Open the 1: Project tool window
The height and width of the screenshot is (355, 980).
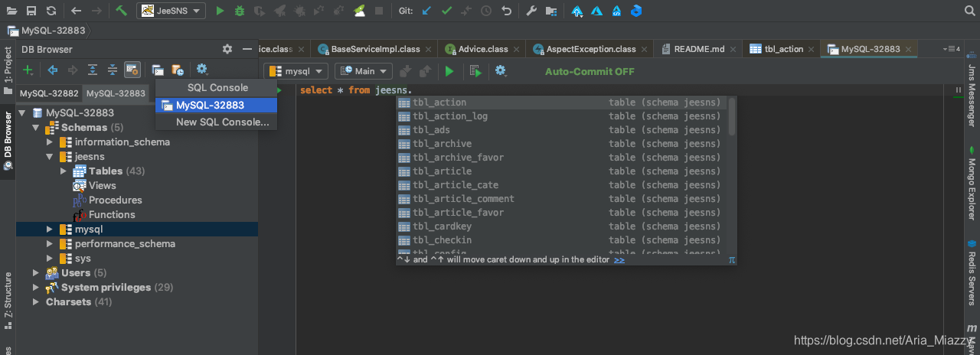8,70
